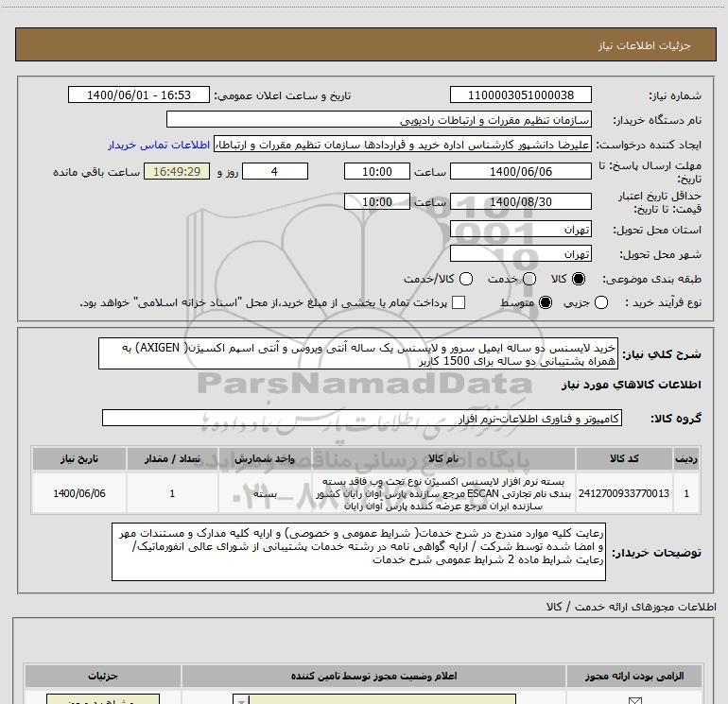Click the permit status combo box field
Screen dimensions: 728x704
pos(374,699)
